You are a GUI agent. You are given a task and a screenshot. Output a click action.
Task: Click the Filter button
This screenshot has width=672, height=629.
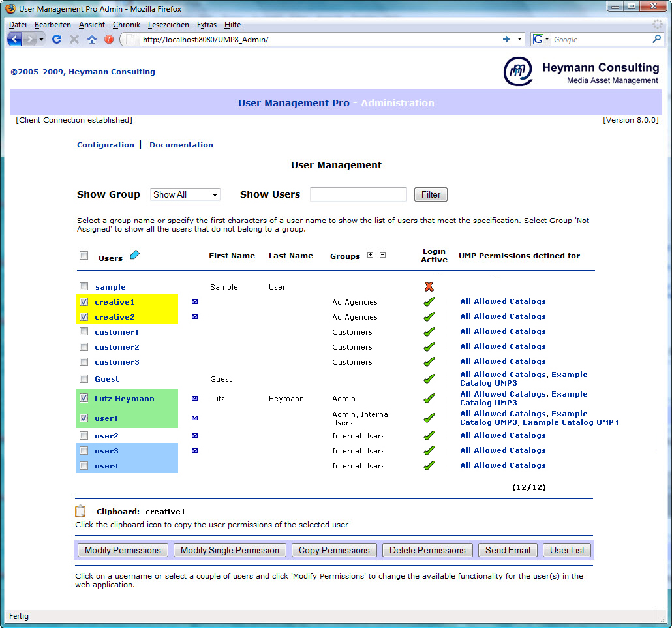click(x=431, y=194)
